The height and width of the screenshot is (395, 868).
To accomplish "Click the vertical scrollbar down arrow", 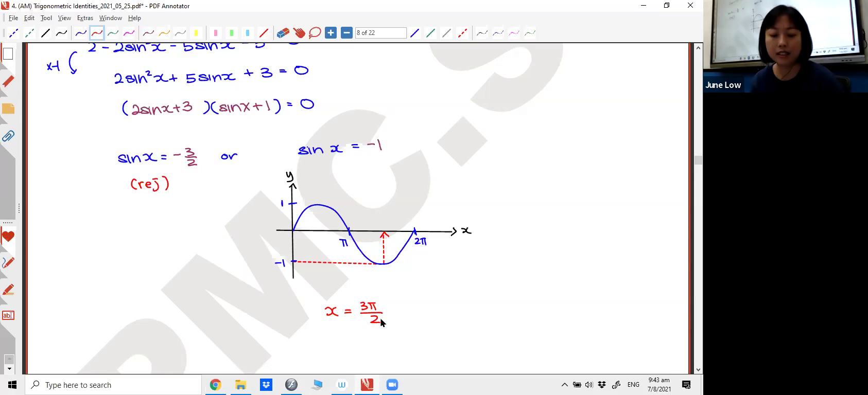I will [x=698, y=370].
